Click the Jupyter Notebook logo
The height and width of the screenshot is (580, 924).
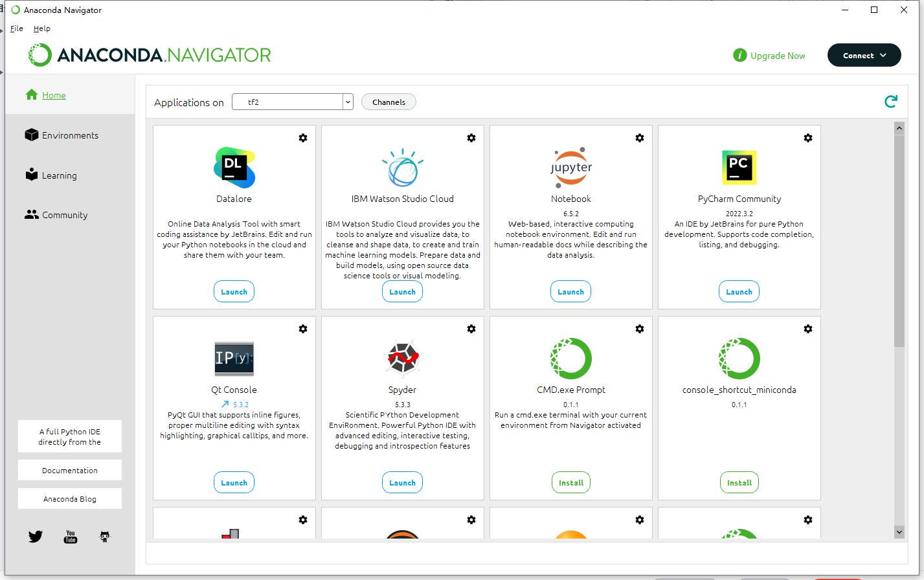[571, 168]
